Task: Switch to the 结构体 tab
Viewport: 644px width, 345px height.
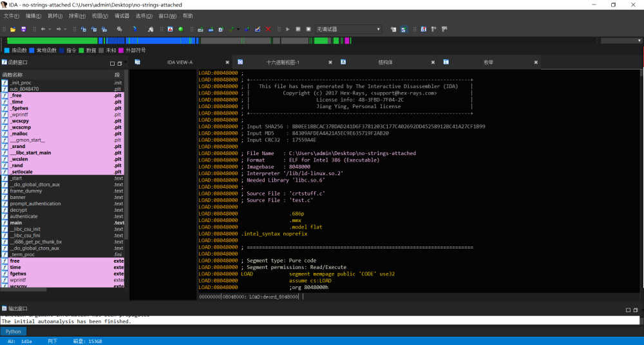Action: tap(385, 62)
